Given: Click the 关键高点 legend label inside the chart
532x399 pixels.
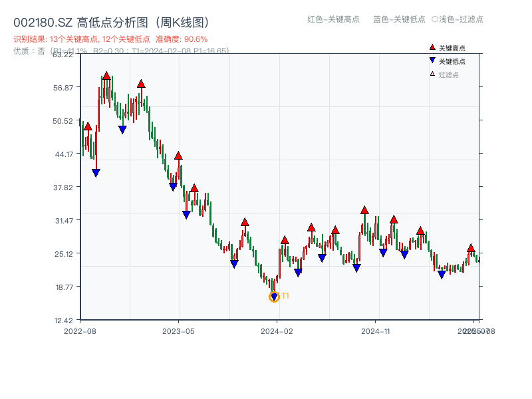Looking at the screenshot, I should 452,48.
